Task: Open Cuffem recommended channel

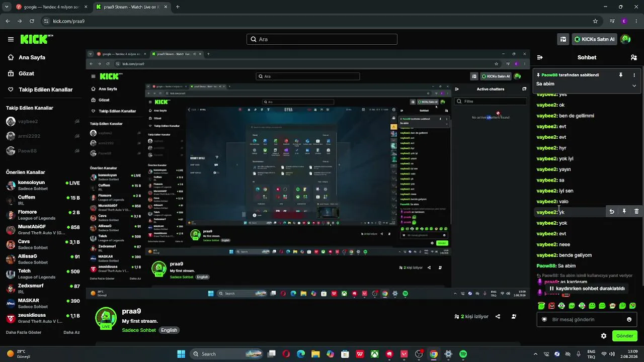Action: point(43,200)
